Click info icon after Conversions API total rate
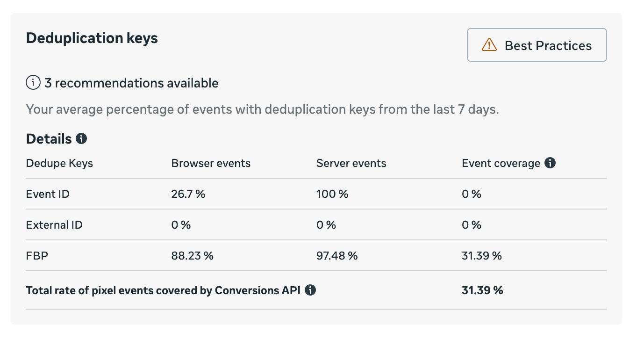Image resolution: width=644 pixels, height=347 pixels. 310,290
